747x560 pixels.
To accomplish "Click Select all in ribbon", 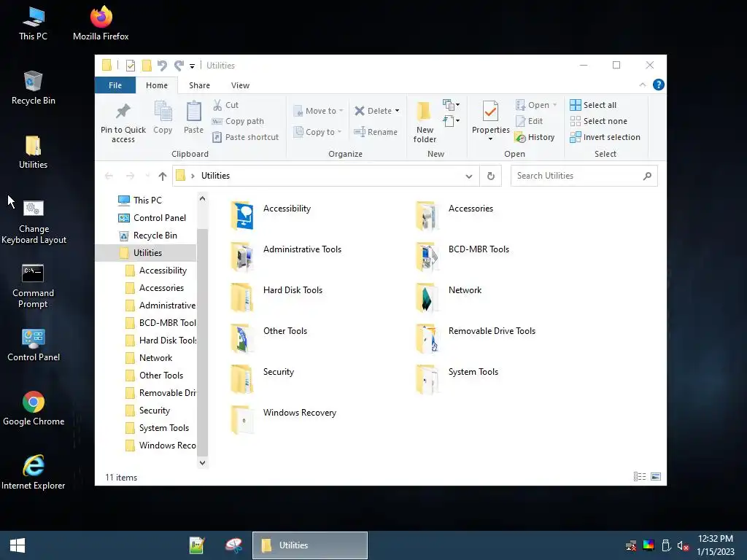I will point(593,105).
